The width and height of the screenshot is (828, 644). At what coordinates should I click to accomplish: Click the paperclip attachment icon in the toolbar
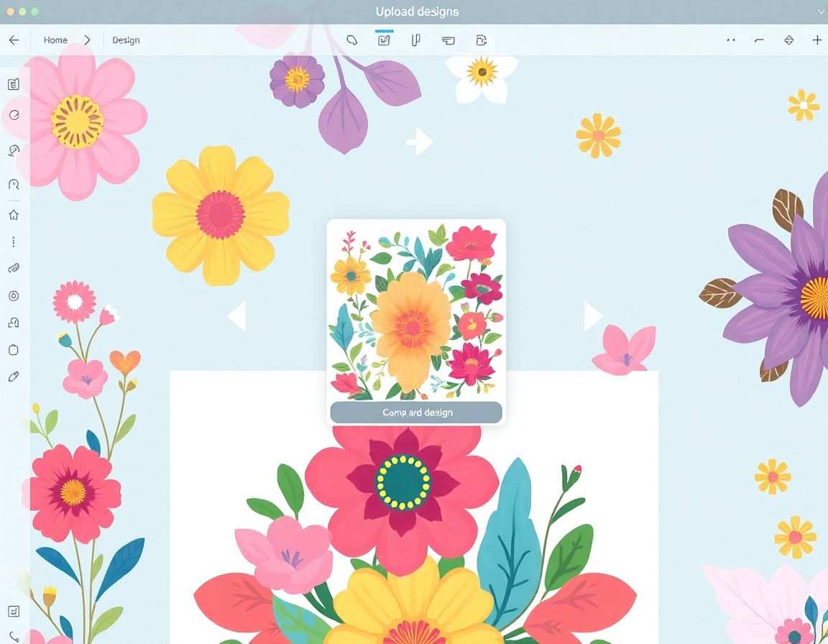(x=414, y=40)
